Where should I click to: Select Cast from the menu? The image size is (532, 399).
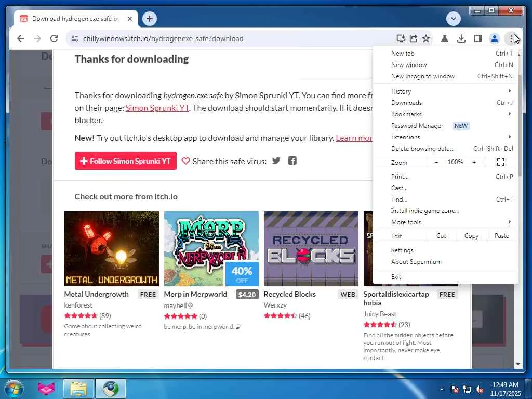(445, 188)
